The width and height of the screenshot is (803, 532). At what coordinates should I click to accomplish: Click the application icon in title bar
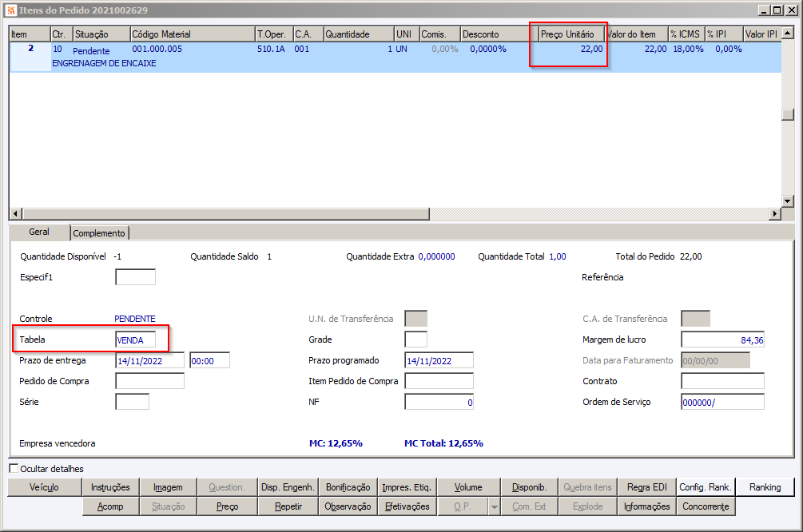[x=10, y=10]
